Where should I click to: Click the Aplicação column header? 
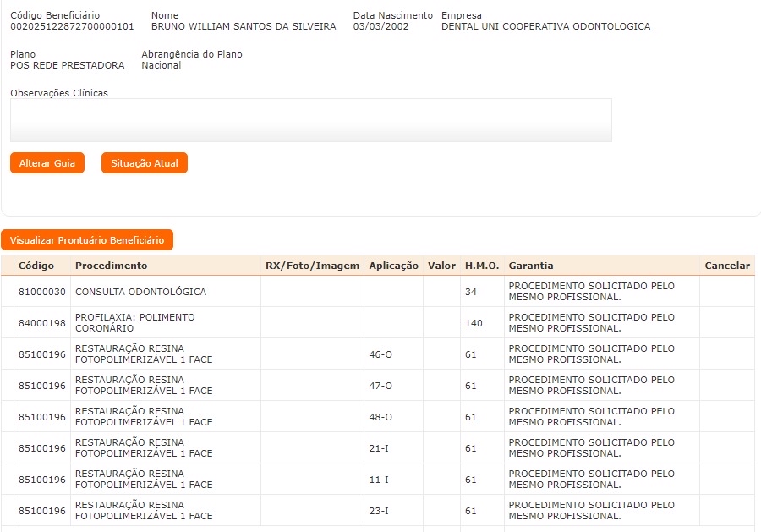393,266
